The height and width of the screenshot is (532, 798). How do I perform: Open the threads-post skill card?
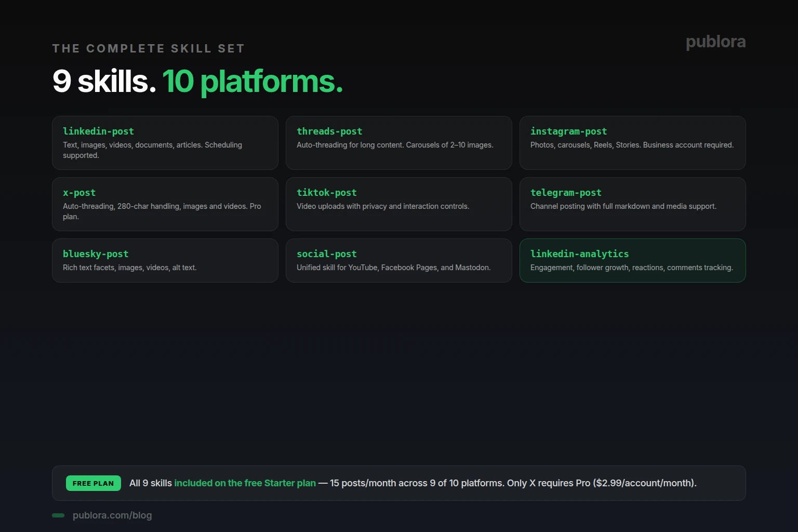(x=399, y=143)
